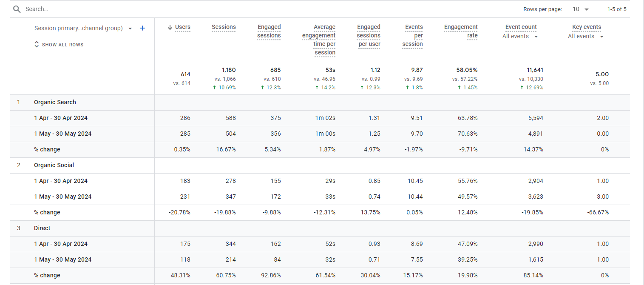Sort by Events per session header

(413, 35)
